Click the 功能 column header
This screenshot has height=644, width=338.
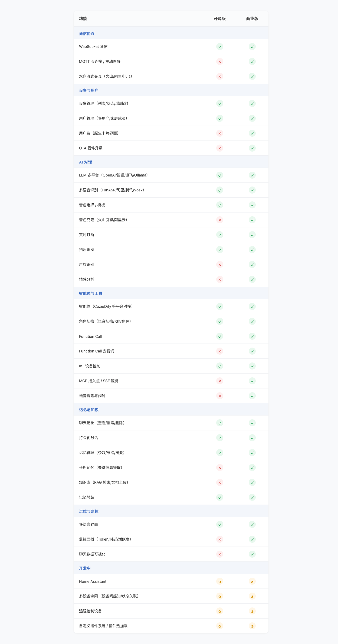[x=83, y=19]
